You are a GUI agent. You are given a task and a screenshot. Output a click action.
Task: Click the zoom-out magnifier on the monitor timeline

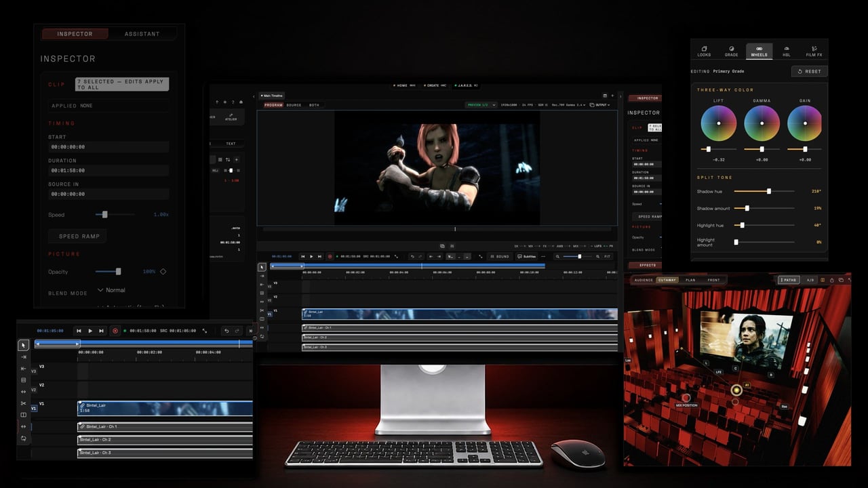click(x=557, y=256)
